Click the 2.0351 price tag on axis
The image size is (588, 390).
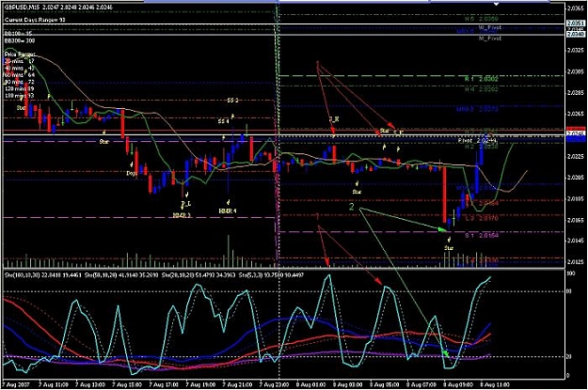coord(576,23)
